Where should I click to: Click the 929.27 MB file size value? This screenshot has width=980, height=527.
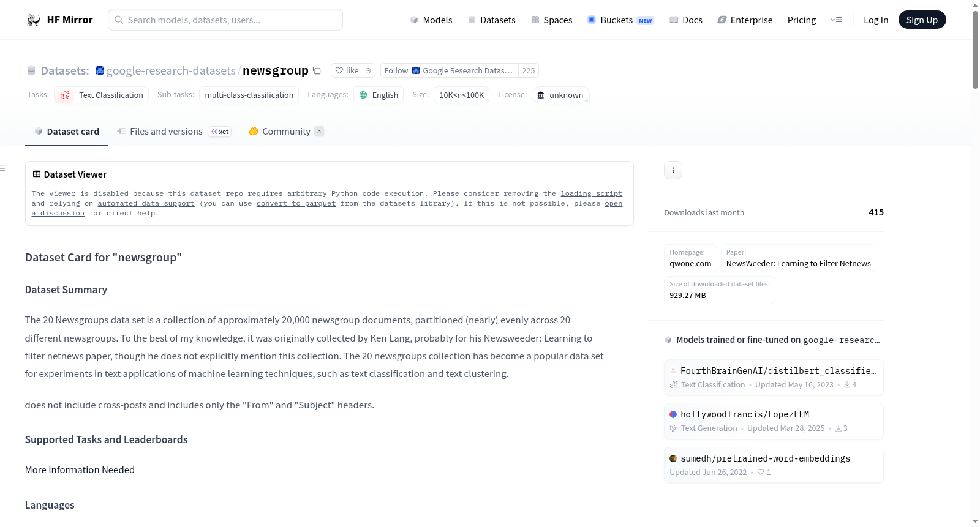click(688, 295)
